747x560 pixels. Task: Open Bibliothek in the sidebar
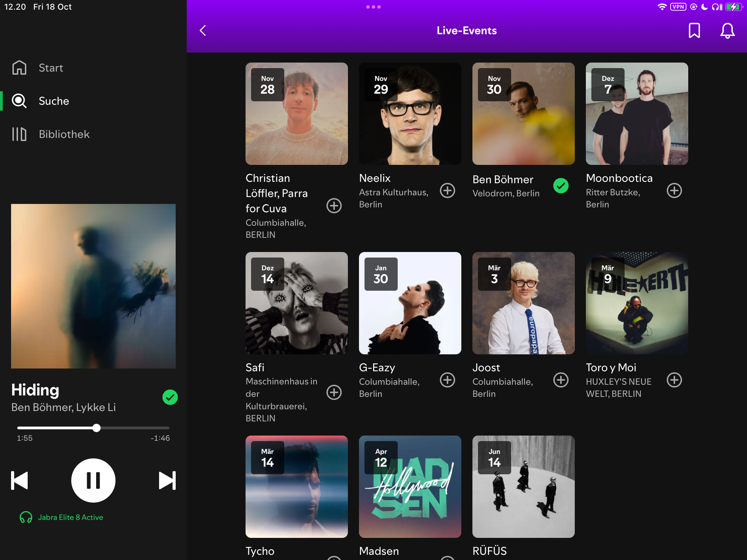point(64,134)
